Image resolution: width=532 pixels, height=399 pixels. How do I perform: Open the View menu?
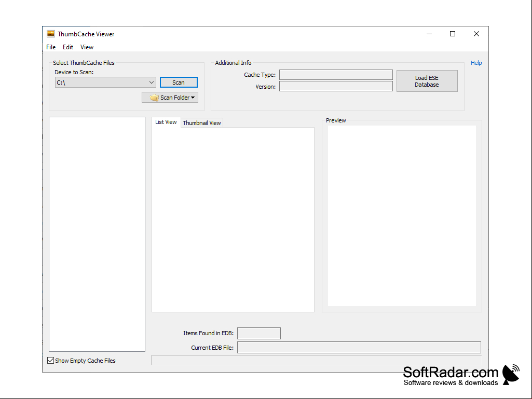[87, 47]
